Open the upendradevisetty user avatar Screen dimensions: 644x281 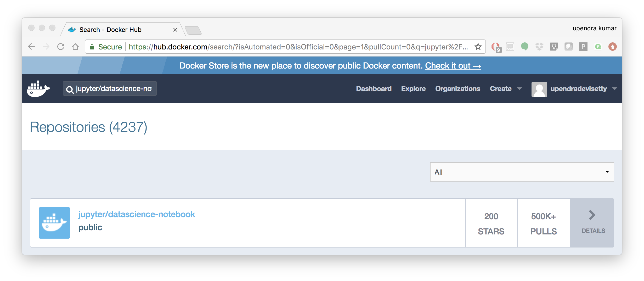[539, 89]
